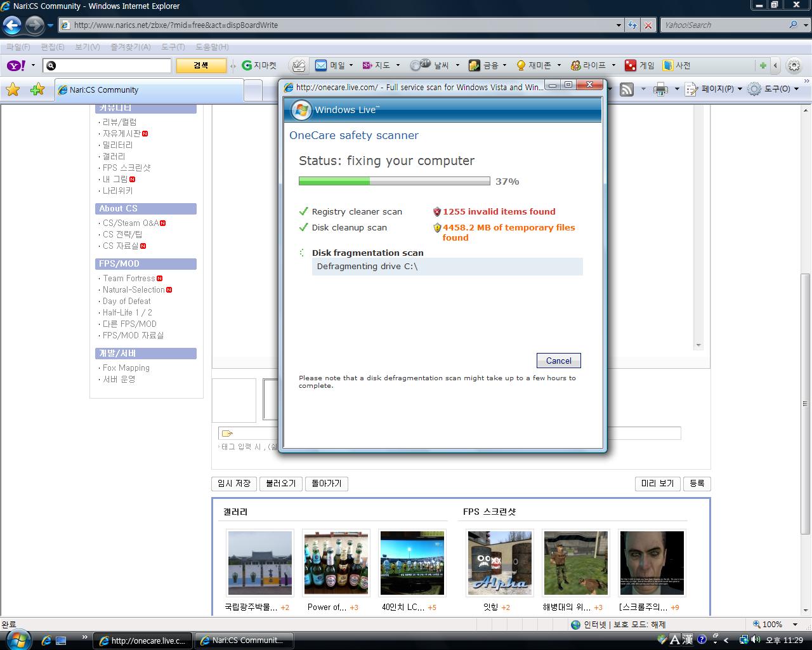The image size is (812, 650).
Task: Stop loading with the red X icon
Action: point(648,25)
